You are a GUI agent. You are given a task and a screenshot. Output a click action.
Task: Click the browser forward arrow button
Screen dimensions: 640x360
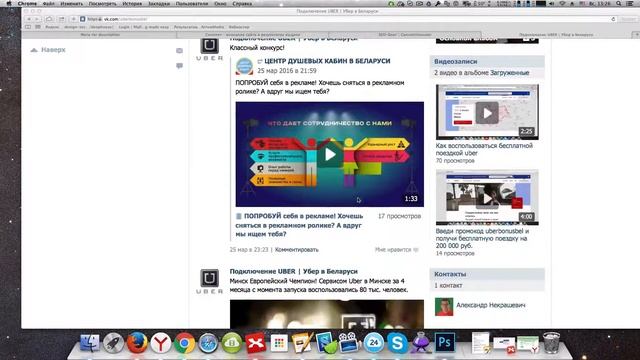(x=36, y=19)
